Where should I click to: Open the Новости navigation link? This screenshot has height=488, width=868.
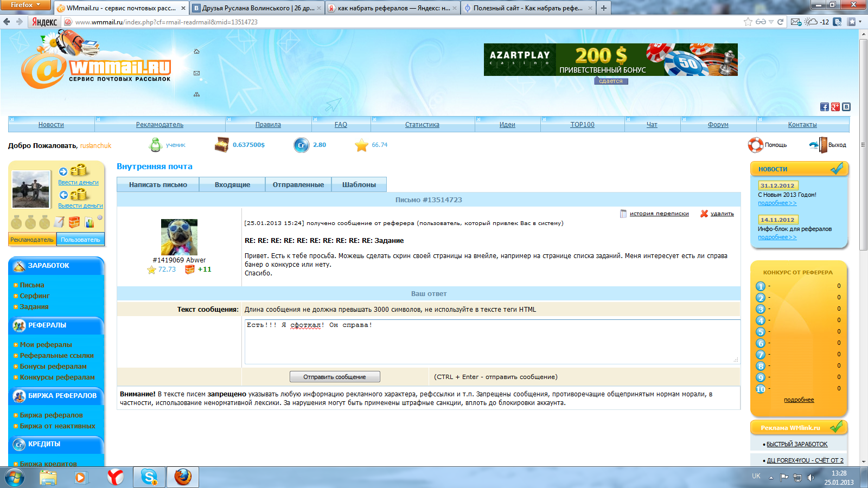point(51,125)
